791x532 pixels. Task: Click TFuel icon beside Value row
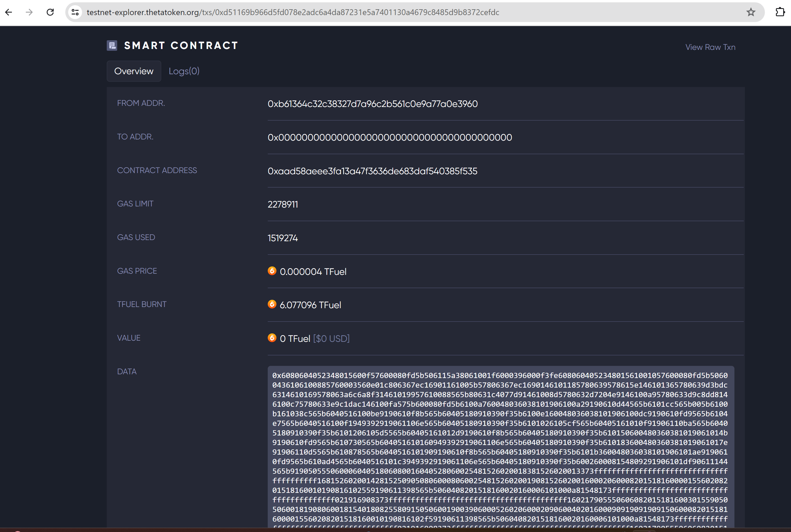272,338
